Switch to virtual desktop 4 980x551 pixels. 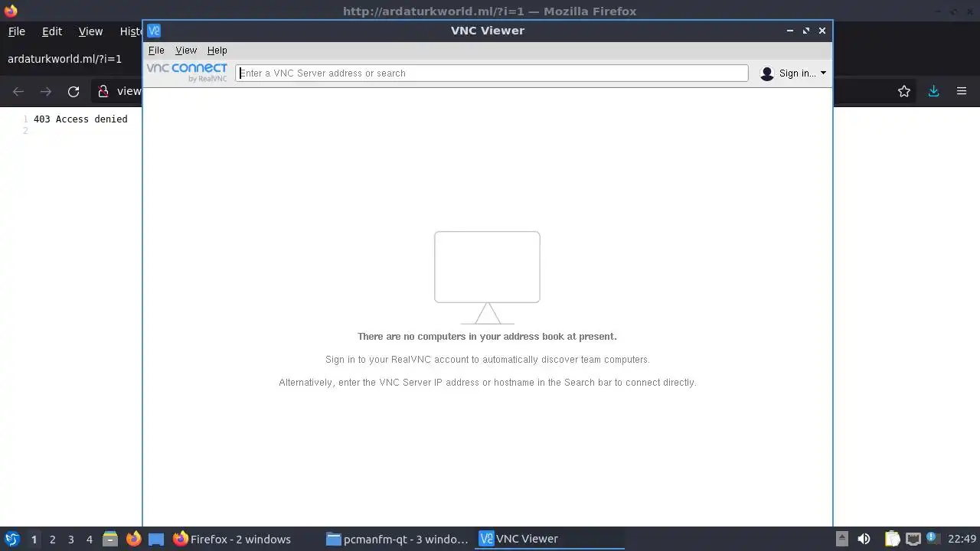[90, 540]
